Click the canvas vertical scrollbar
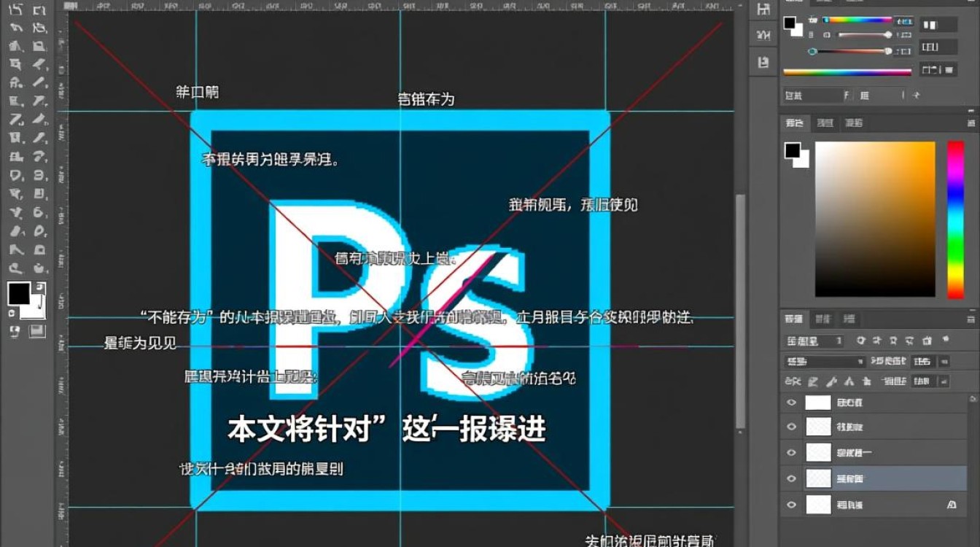This screenshot has width=980, height=547. click(741, 311)
